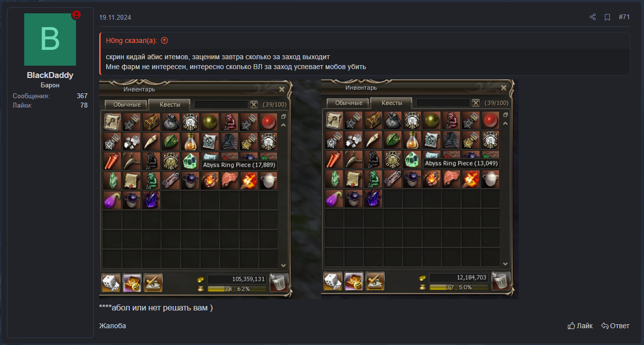The width and height of the screenshot is (644, 345).
Task: Click the trash bin icon in right inventory
Action: pyautogui.click(x=500, y=281)
